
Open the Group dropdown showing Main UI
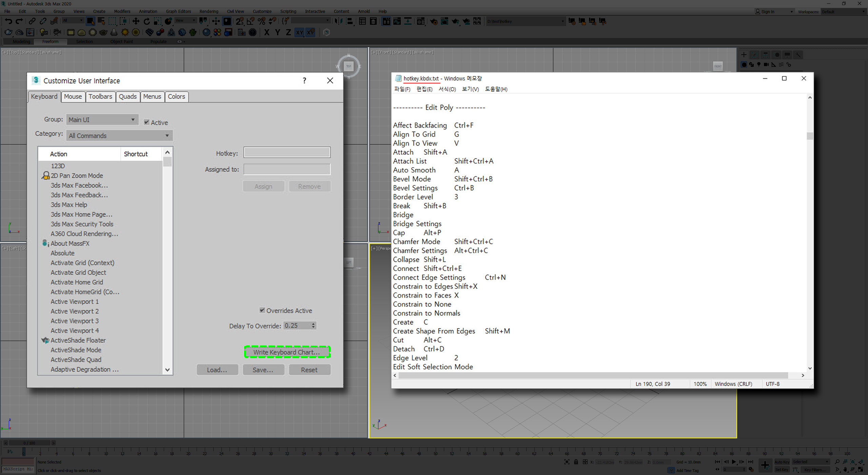click(x=102, y=119)
